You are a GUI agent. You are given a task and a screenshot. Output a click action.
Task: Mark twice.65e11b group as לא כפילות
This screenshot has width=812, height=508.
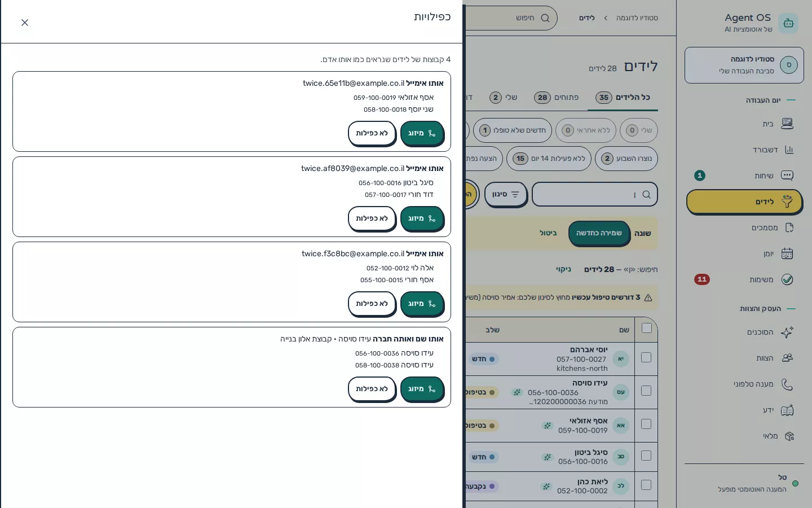372,134
